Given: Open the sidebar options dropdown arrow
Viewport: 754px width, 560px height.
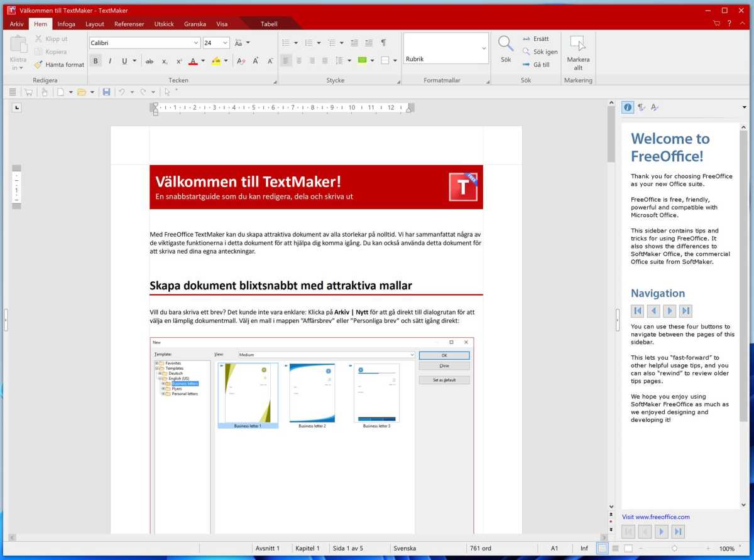Looking at the screenshot, I should click(744, 107).
